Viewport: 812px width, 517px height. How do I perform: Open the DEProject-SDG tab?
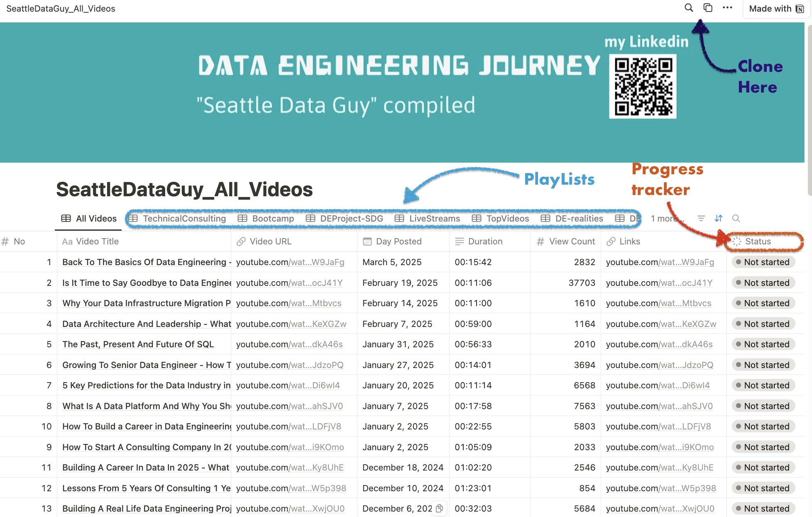pyautogui.click(x=345, y=219)
